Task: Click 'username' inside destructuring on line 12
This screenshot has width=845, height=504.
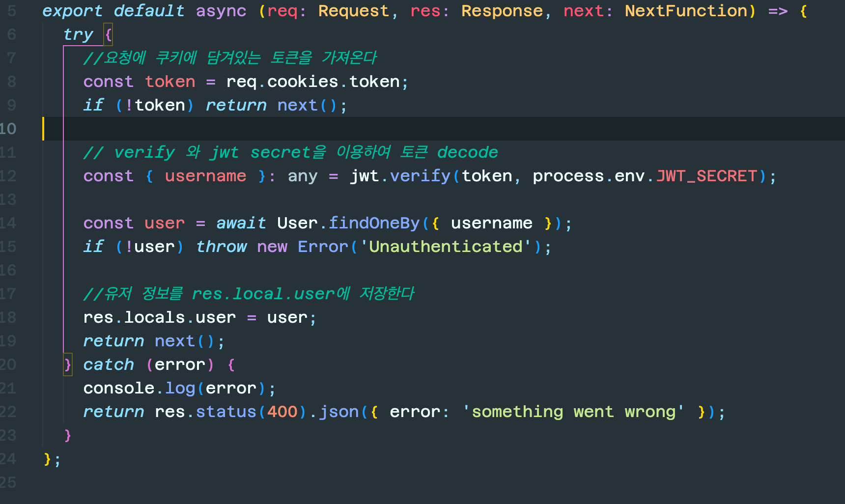Action: [x=205, y=176]
